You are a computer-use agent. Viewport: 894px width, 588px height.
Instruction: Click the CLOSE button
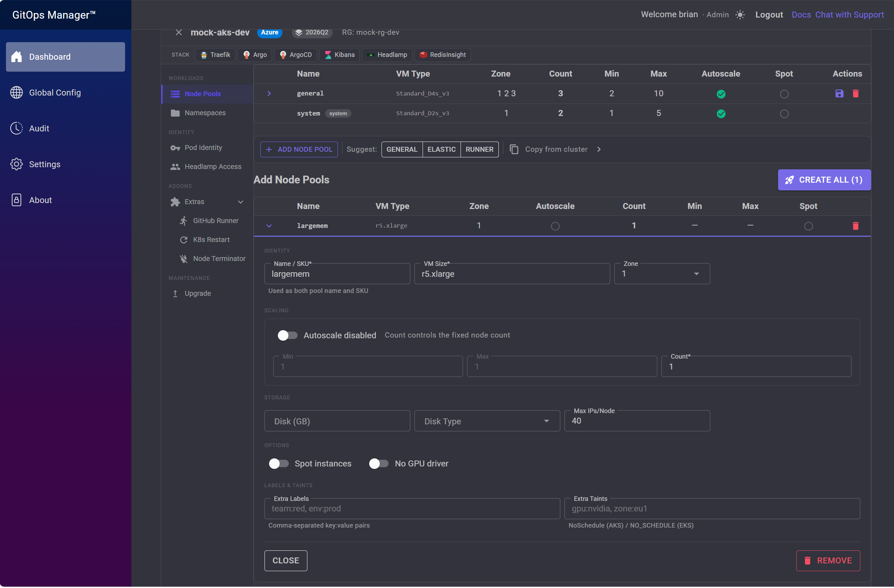coord(286,561)
